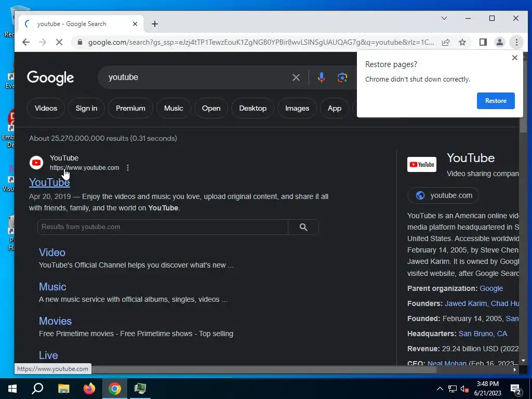Go back using the browser back arrow
532x399 pixels.
(x=26, y=42)
